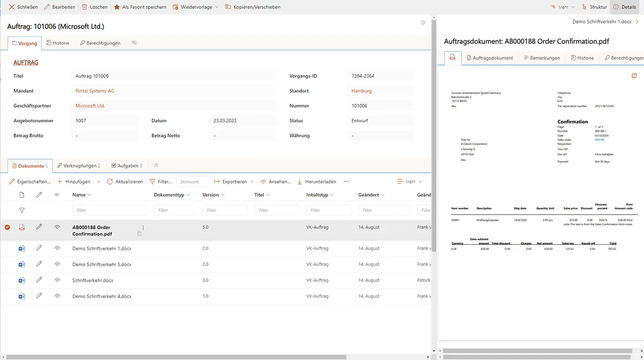Collapse the documents section with chevron
Viewport: 644px width, 360px height.
tap(156, 166)
